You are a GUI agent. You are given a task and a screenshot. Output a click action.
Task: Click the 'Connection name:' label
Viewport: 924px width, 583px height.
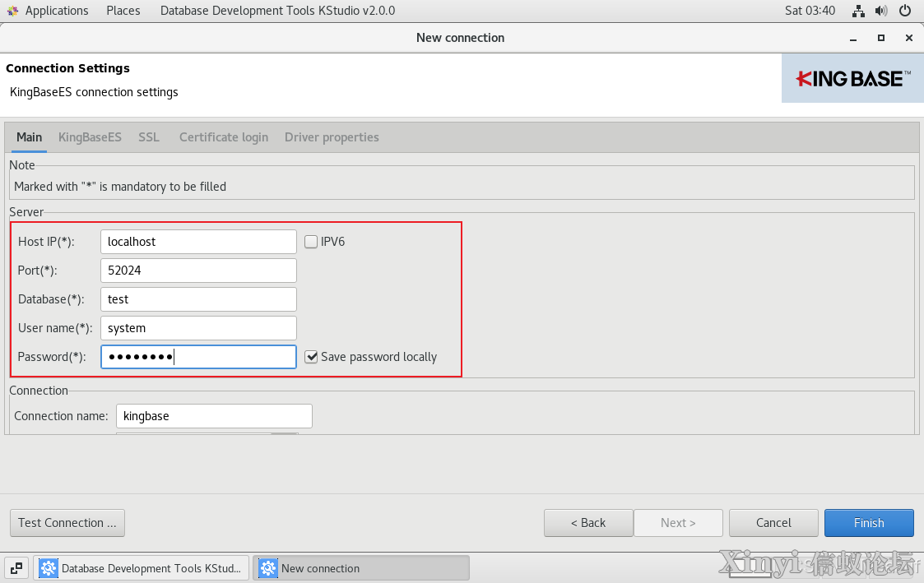61,416
